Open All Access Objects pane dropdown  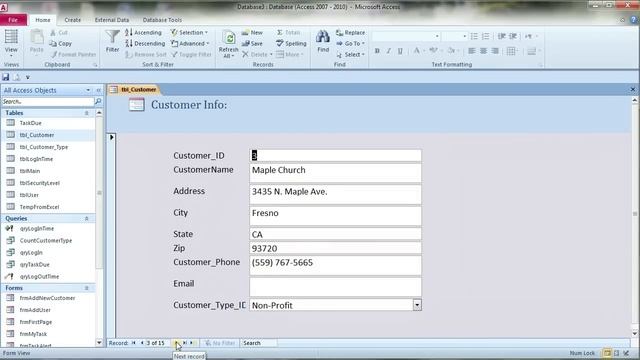[88, 90]
